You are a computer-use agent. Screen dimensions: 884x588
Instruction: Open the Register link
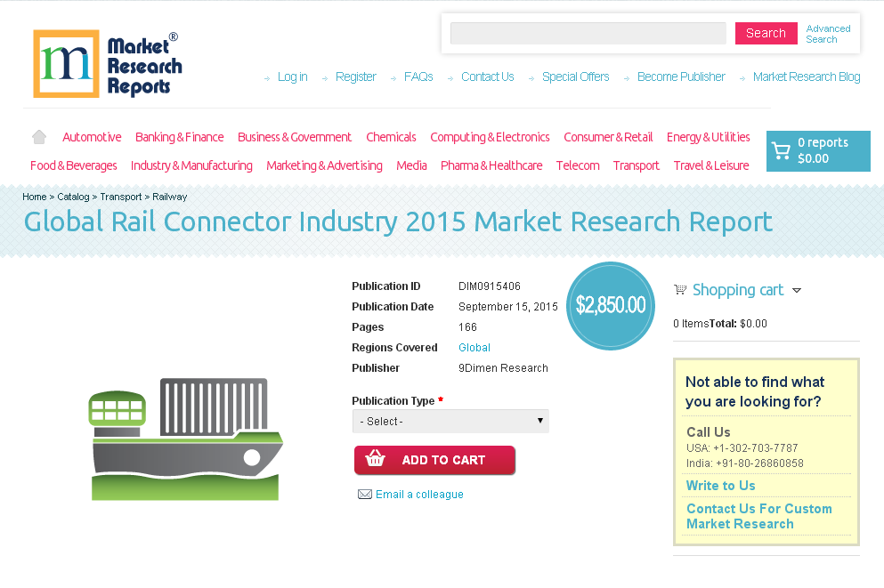click(356, 77)
